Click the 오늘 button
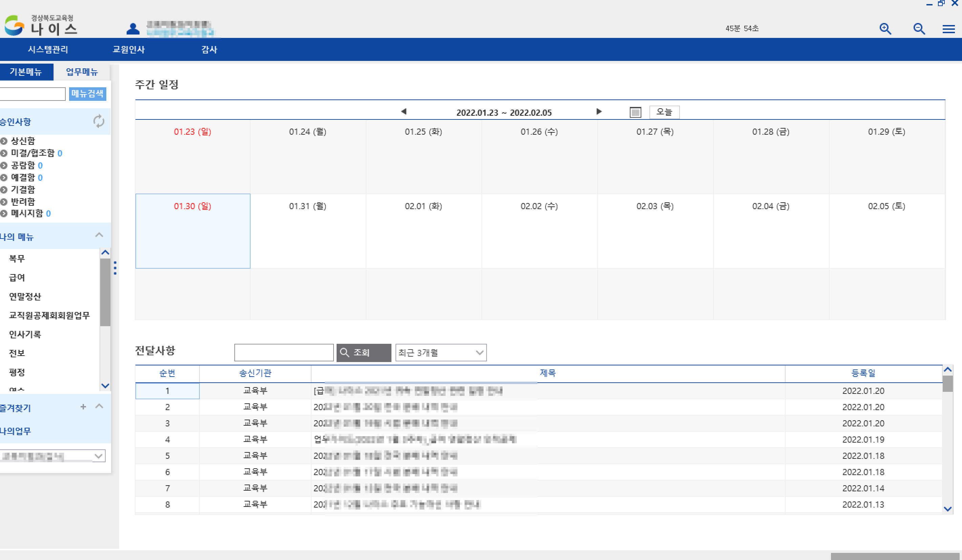 [664, 112]
